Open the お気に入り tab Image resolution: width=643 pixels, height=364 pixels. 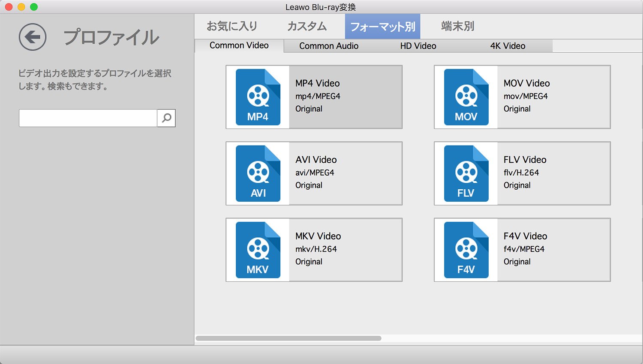click(232, 26)
